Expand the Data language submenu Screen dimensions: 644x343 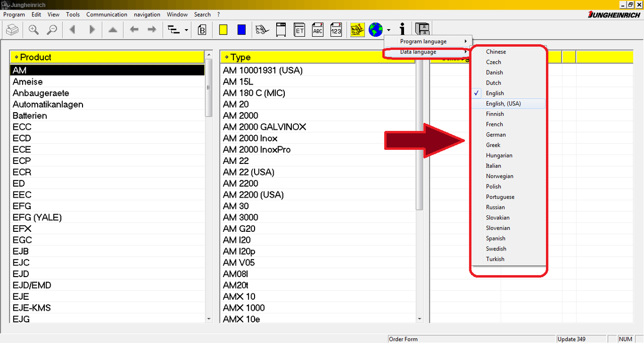point(427,52)
